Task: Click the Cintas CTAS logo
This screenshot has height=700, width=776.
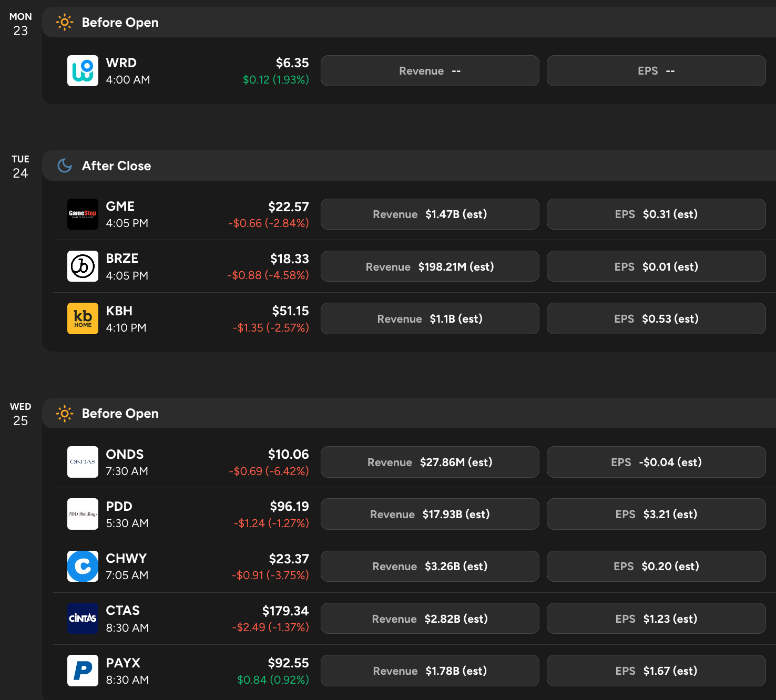Action: pyautogui.click(x=83, y=619)
